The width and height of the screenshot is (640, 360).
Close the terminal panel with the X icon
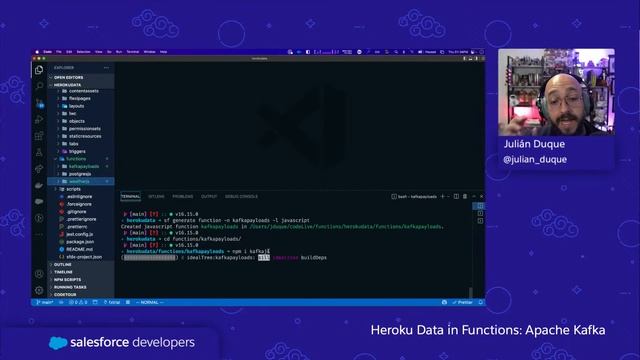481,196
